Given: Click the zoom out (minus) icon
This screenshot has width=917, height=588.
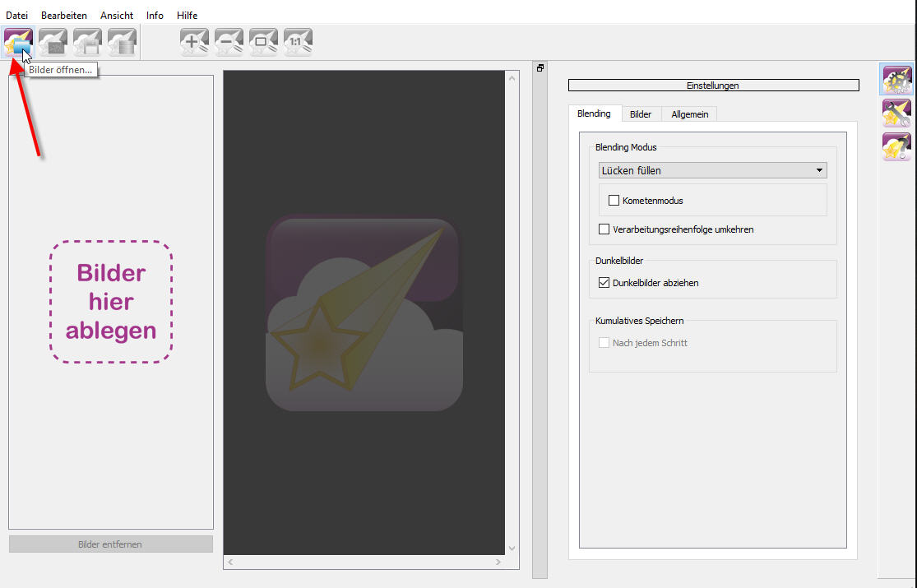Looking at the screenshot, I should pyautogui.click(x=229, y=42).
